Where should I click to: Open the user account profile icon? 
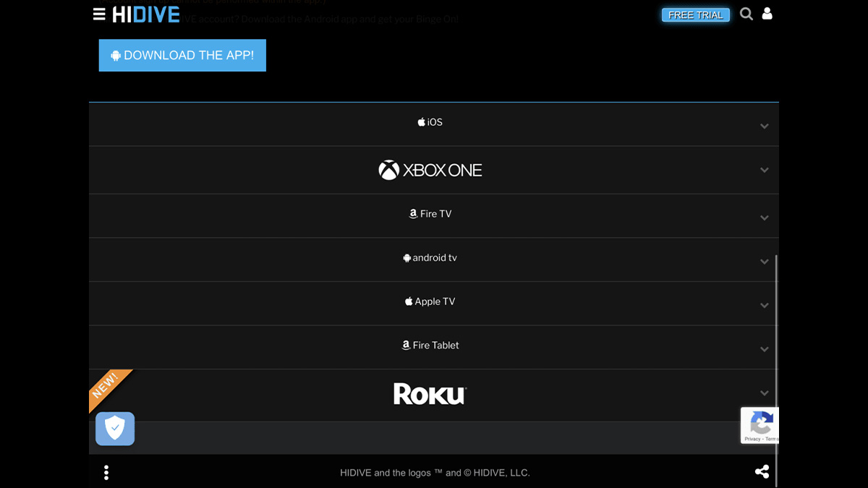click(x=767, y=14)
